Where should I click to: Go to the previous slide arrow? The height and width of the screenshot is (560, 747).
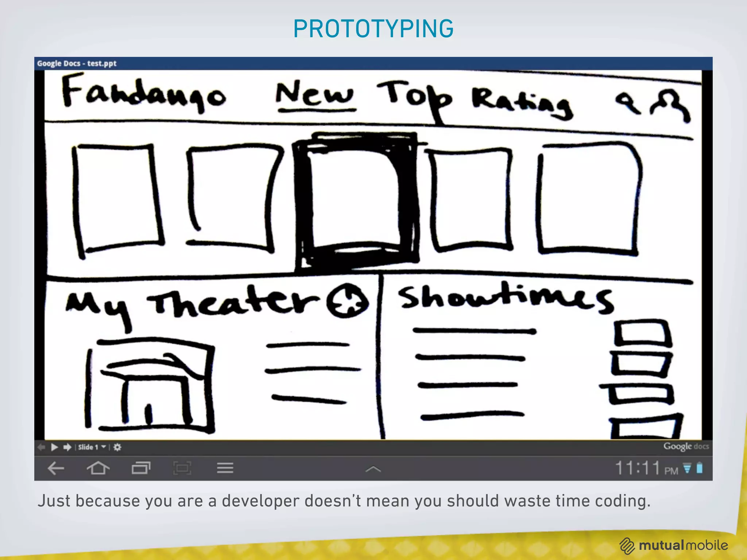tap(41, 447)
